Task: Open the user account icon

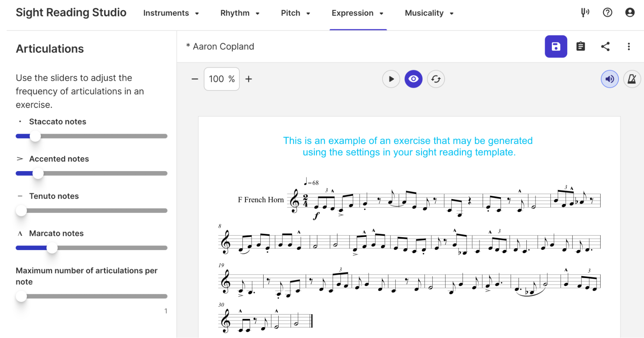Action: [630, 13]
